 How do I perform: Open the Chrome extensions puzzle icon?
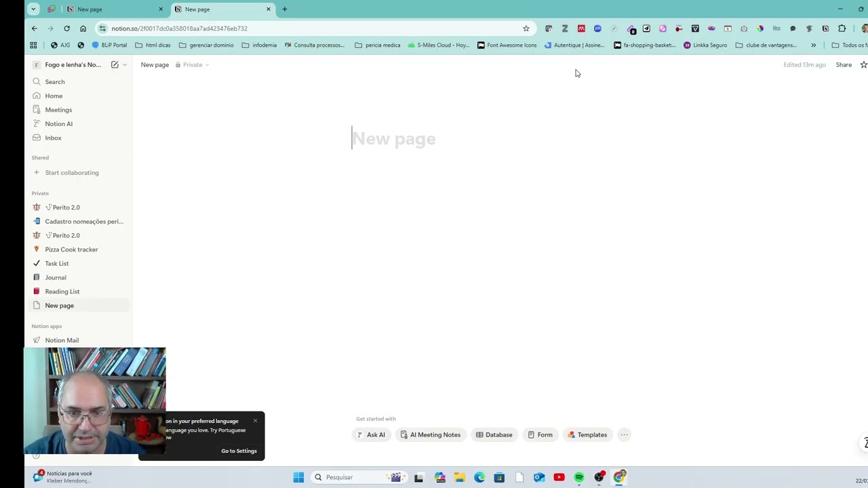(x=842, y=28)
